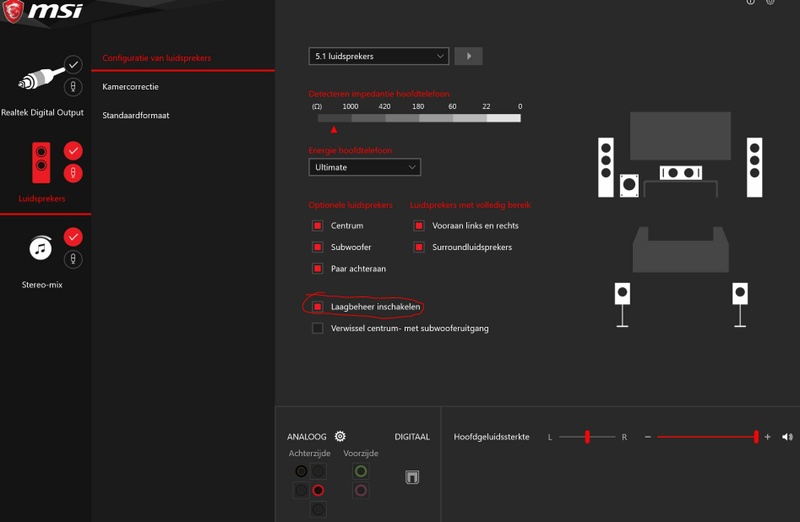This screenshot has height=522, width=800.
Task: Enable Verwissel centrum- met subwooferuitgang checkbox
Action: tap(317, 328)
